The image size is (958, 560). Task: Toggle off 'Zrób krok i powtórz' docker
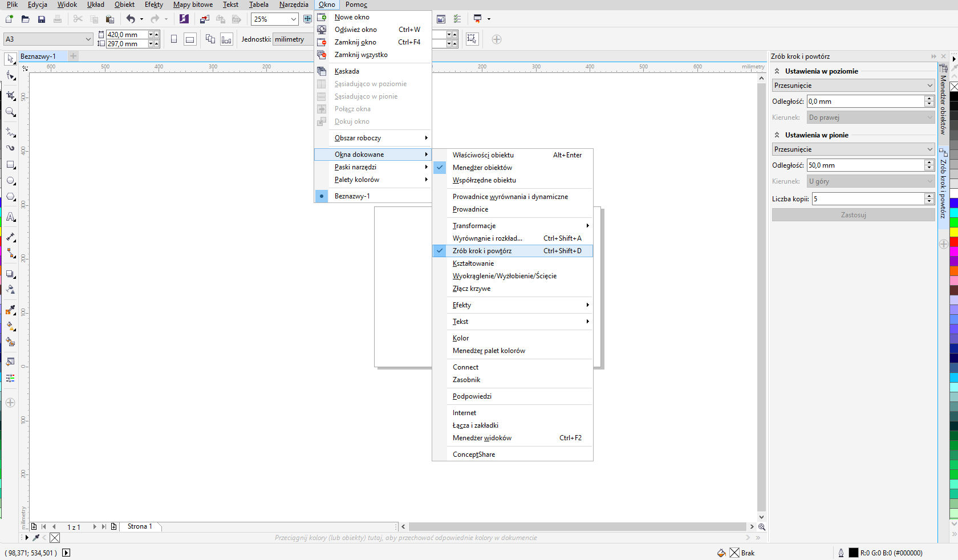[x=482, y=251]
